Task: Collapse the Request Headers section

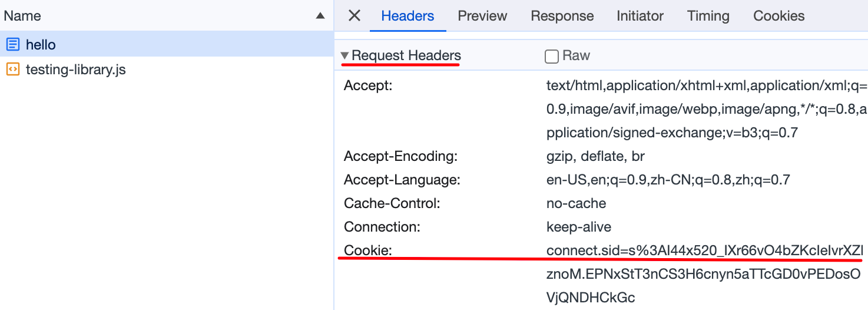Action: (x=344, y=55)
